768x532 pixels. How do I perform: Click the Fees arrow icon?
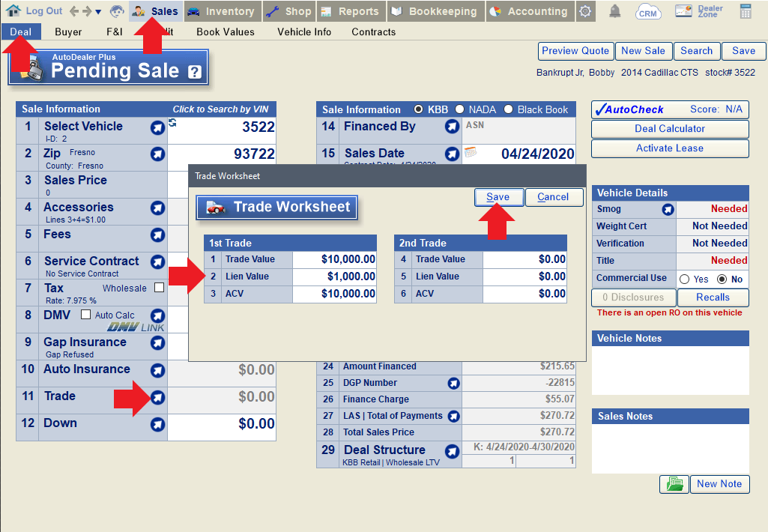[x=157, y=235]
